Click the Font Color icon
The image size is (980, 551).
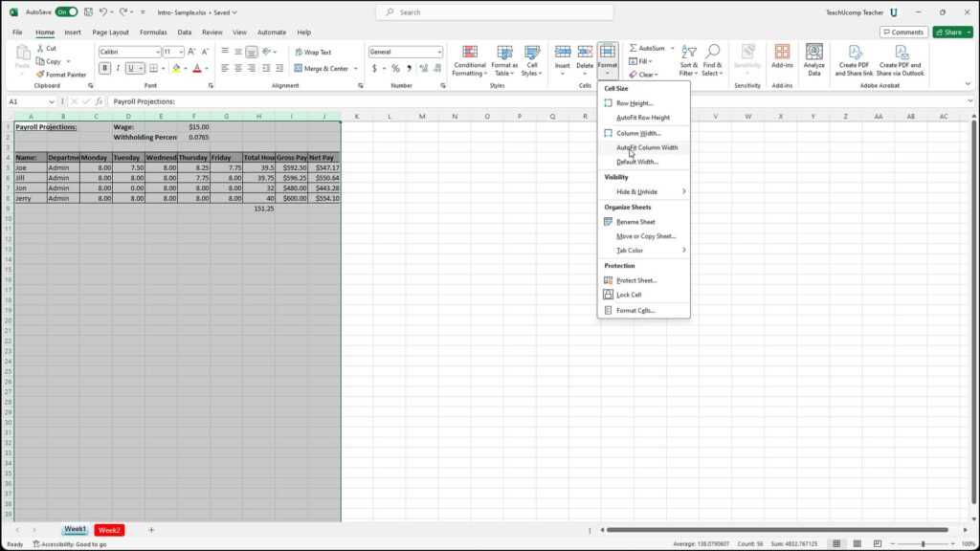197,68
